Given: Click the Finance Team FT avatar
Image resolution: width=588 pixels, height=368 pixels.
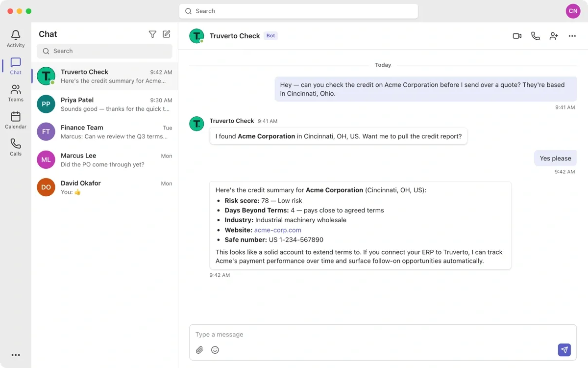Looking at the screenshot, I should 46,131.
